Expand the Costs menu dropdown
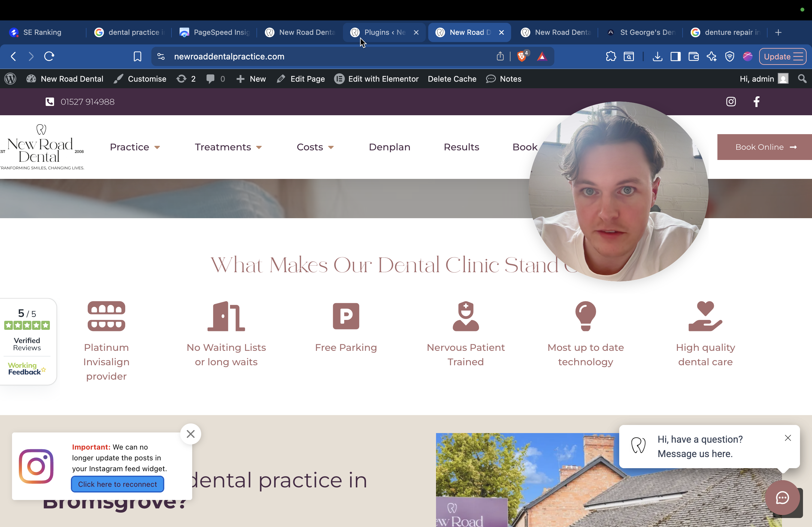 pyautogui.click(x=315, y=147)
